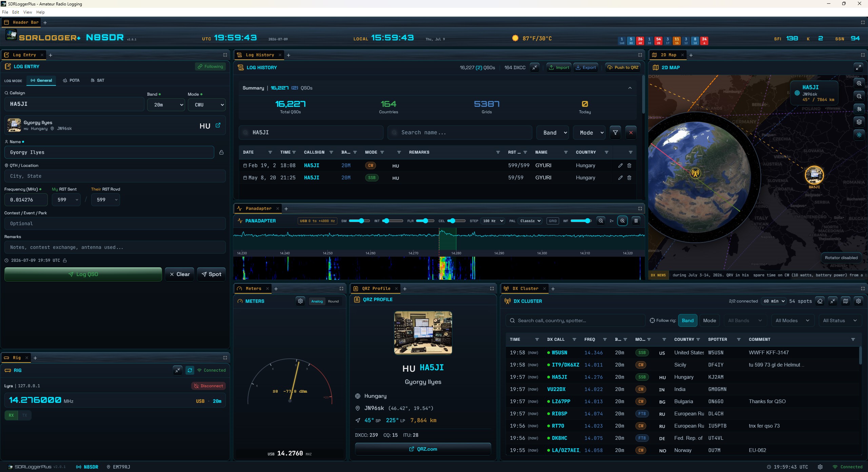Open status bar settings gear
This screenshot has width=868, height=472.
(820, 467)
